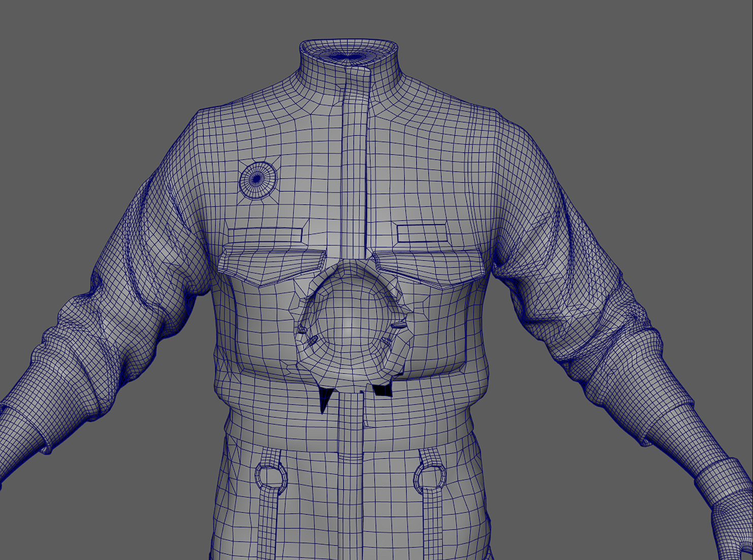Select the round dome device at chest center
Screen dimensions: 753x560
pos(349,321)
